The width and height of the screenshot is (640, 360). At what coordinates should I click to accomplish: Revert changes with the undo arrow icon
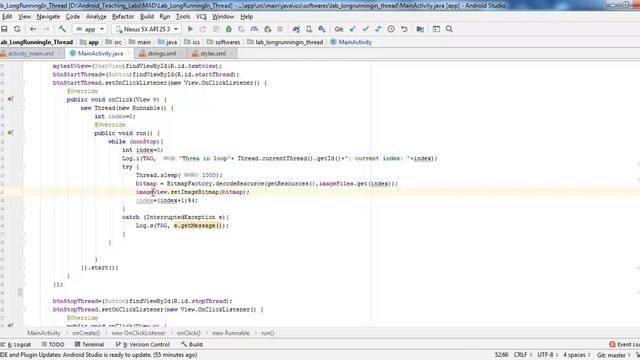point(404,29)
